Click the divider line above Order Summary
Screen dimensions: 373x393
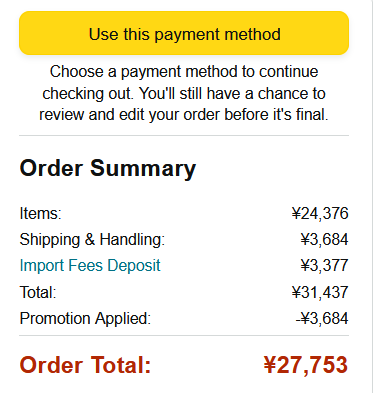coord(184,136)
